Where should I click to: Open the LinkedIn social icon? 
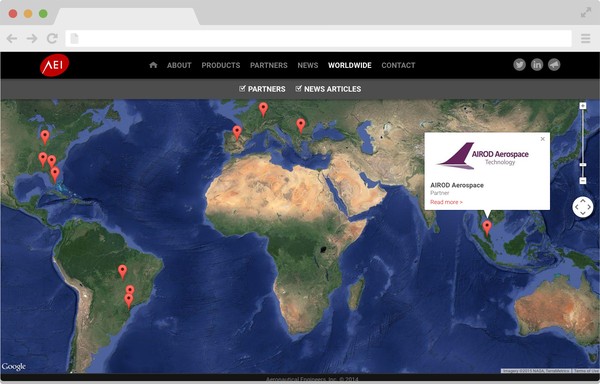[x=537, y=65]
